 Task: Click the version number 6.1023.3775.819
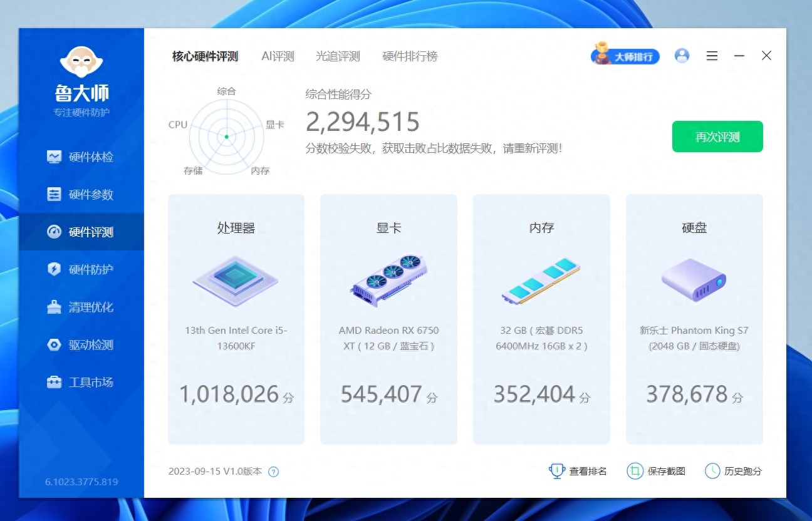81,482
